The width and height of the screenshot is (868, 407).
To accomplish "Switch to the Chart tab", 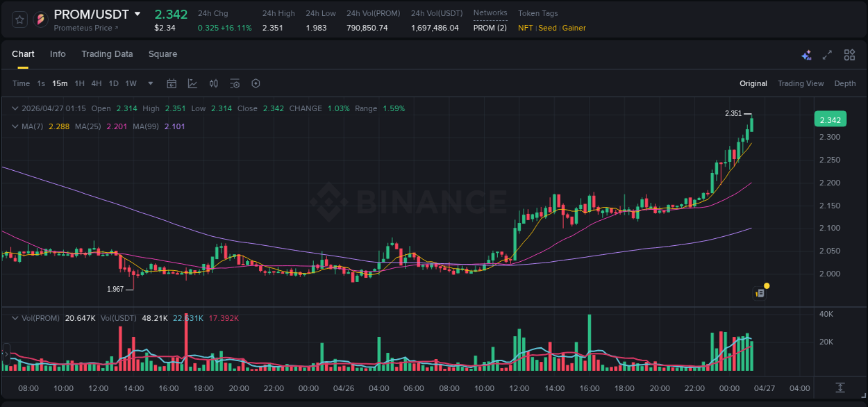I will [x=23, y=54].
